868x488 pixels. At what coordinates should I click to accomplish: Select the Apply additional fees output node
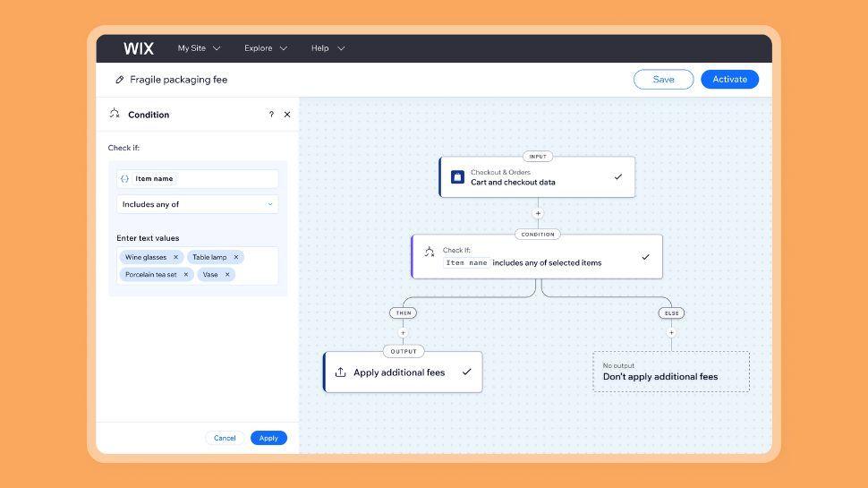(x=403, y=372)
